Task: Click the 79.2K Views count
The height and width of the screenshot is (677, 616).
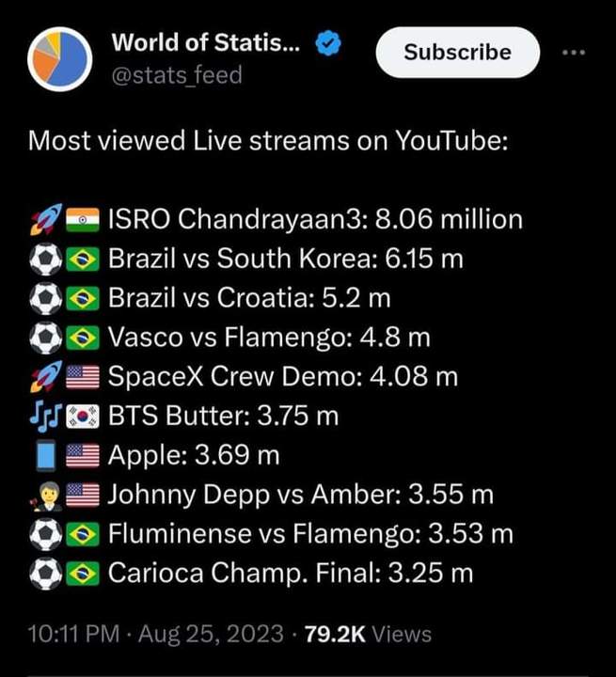Action: point(368,634)
